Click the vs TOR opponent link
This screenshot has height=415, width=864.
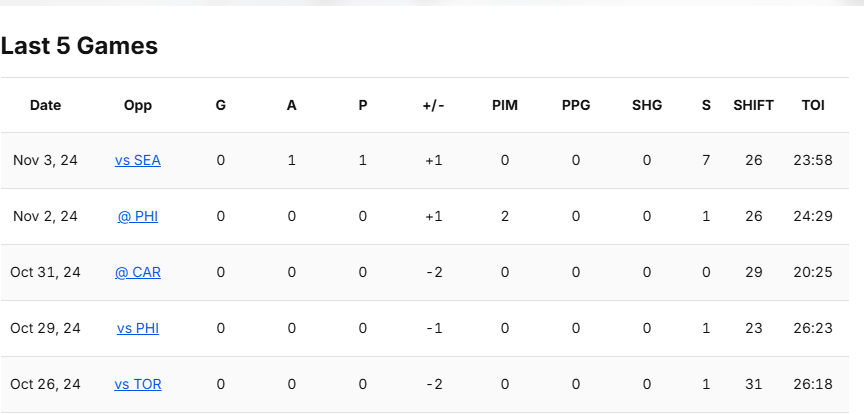click(x=138, y=384)
